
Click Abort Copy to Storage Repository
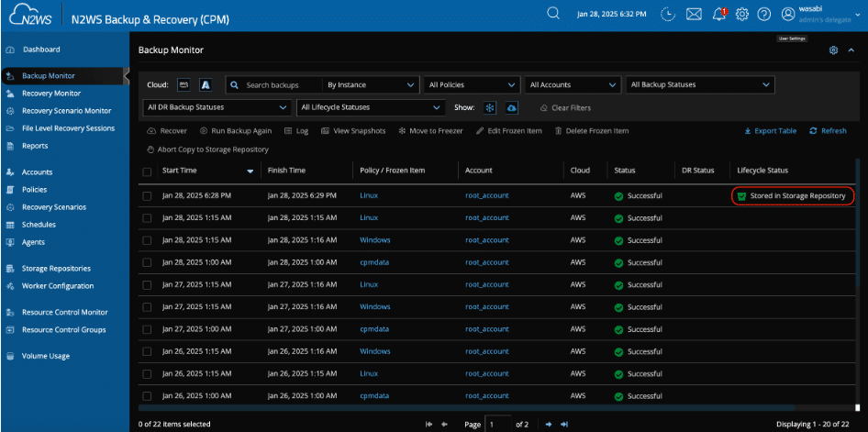(x=207, y=150)
